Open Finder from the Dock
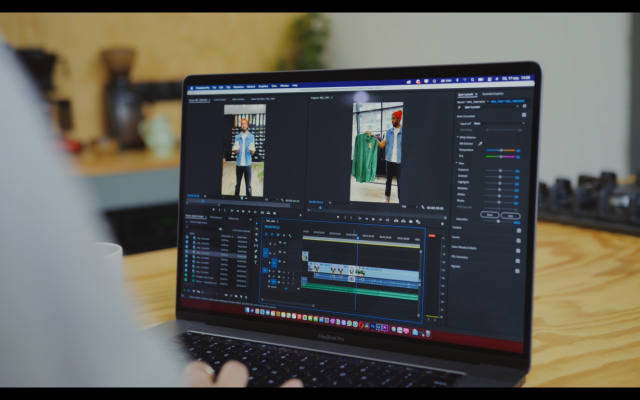The width and height of the screenshot is (640, 400). (x=247, y=310)
